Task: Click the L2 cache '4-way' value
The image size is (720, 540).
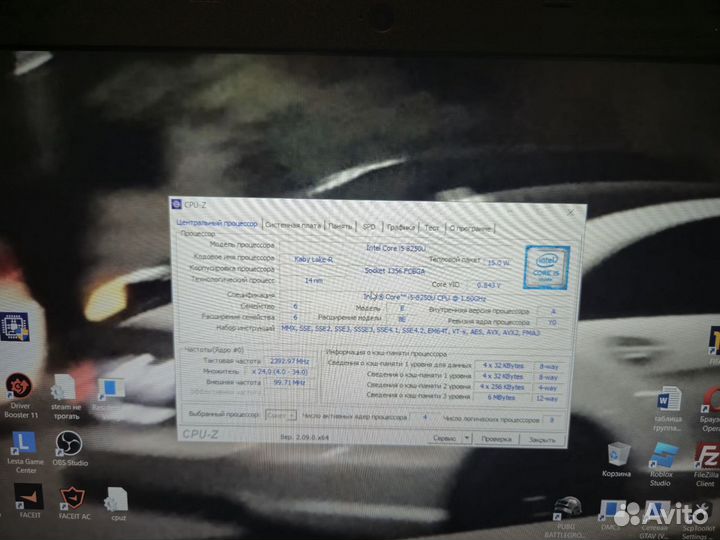Action: (x=548, y=388)
